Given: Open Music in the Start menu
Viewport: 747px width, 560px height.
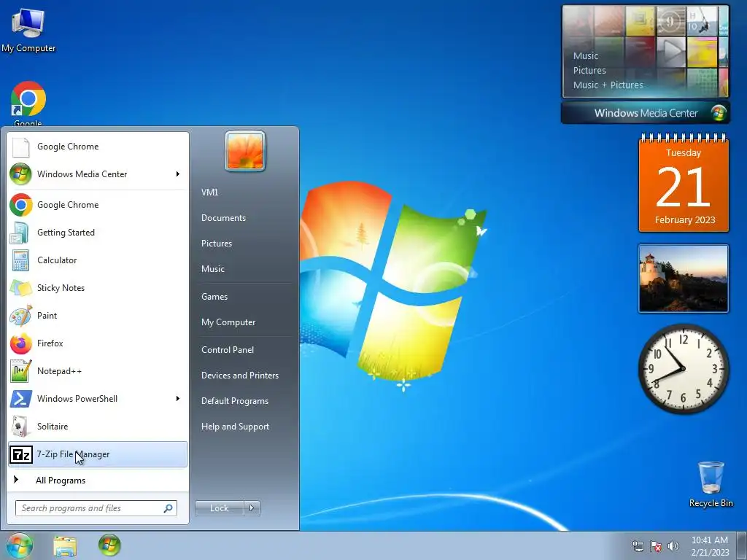Looking at the screenshot, I should pyautogui.click(x=213, y=269).
